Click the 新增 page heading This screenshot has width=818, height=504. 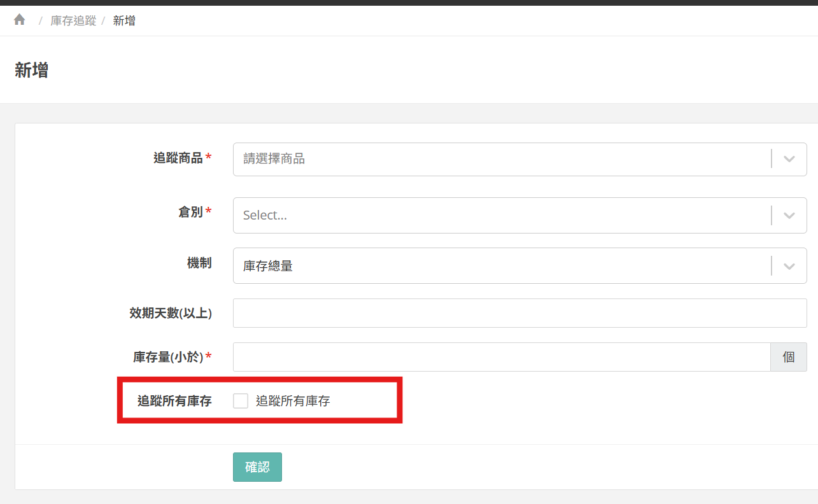32,71
